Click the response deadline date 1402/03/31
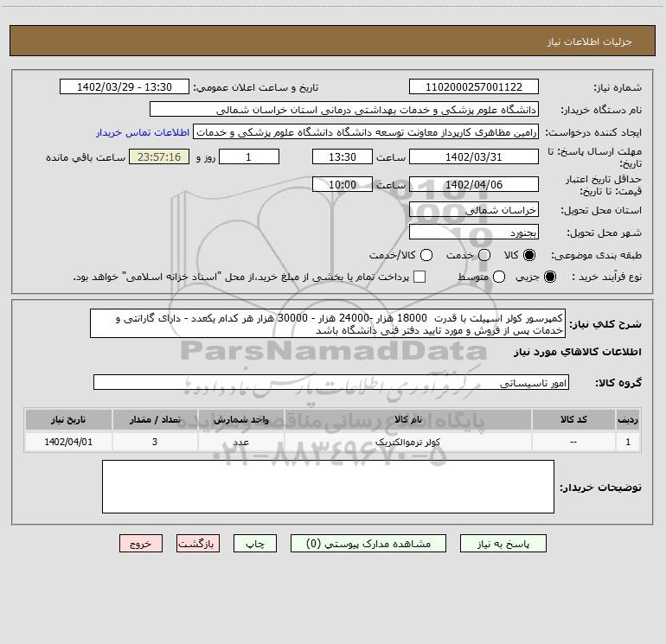Image resolution: width=666 pixels, height=644 pixels. pos(474,156)
